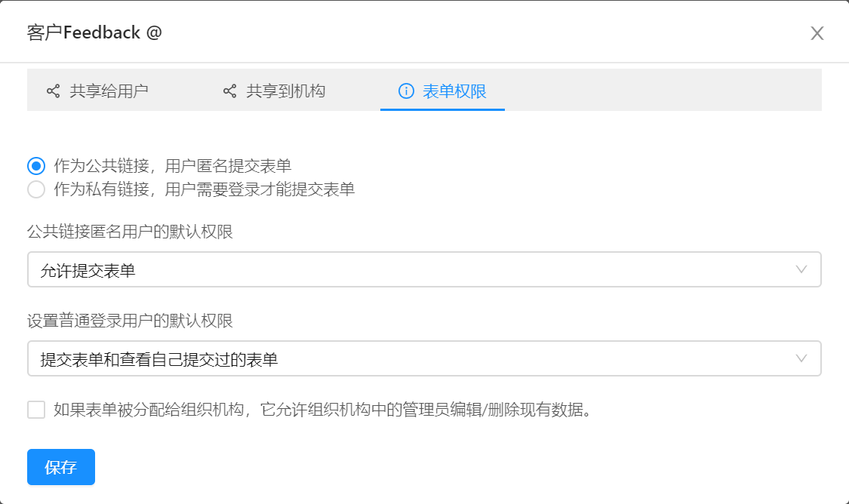Select the 表单权限 tab
849x504 pixels.
(x=454, y=91)
